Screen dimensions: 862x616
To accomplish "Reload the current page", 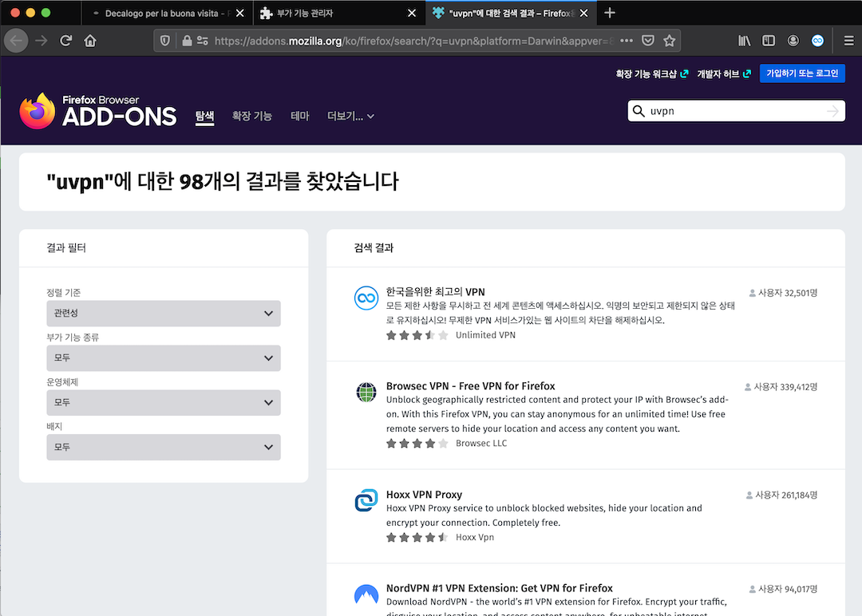I will coord(66,41).
